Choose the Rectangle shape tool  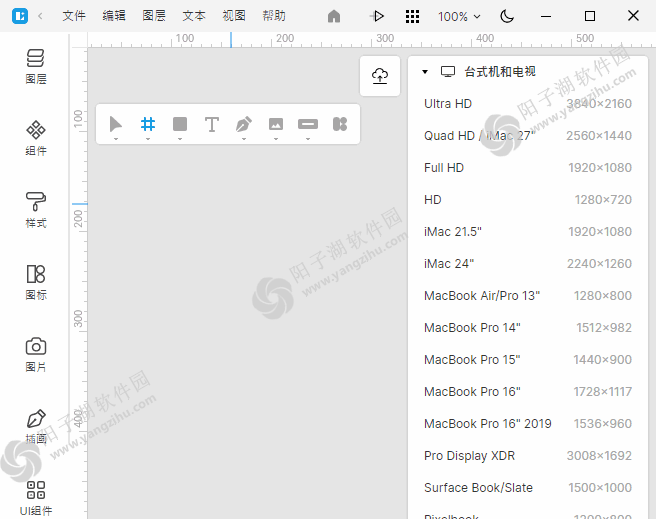click(180, 124)
